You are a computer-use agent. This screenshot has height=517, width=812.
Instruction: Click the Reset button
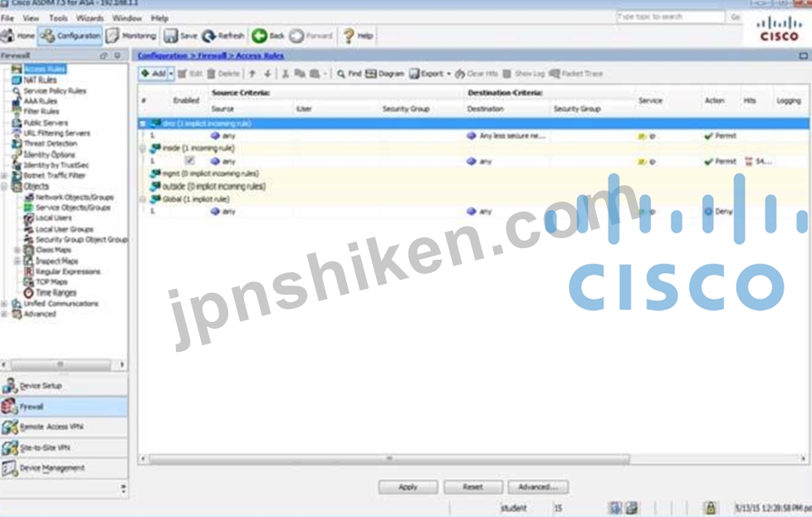pos(472,487)
